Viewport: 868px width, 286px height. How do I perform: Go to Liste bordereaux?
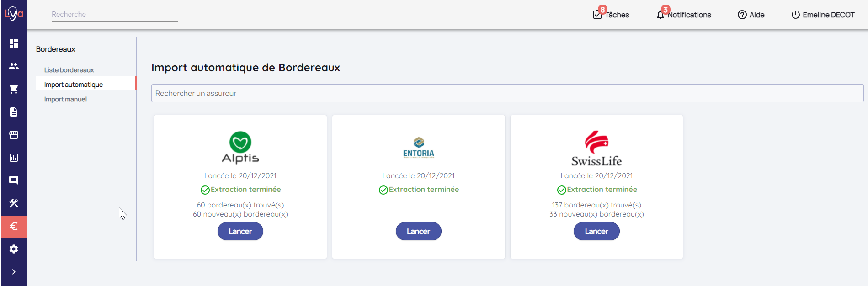pos(69,70)
